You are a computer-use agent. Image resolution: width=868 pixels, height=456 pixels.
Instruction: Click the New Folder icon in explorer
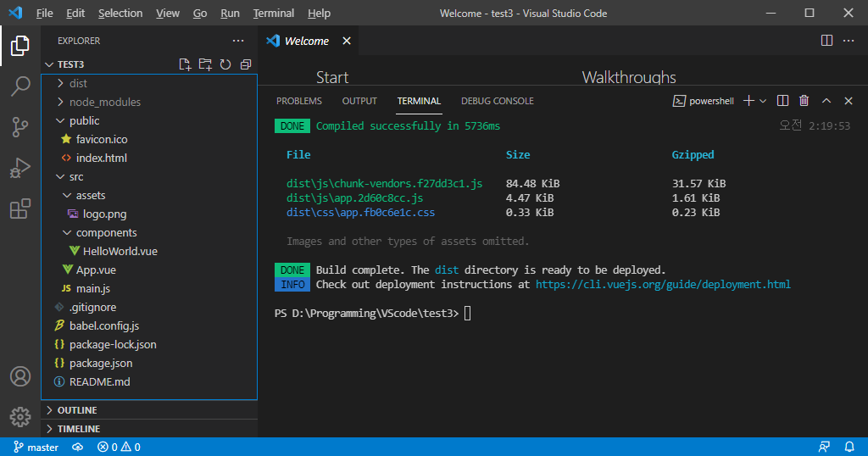(205, 64)
